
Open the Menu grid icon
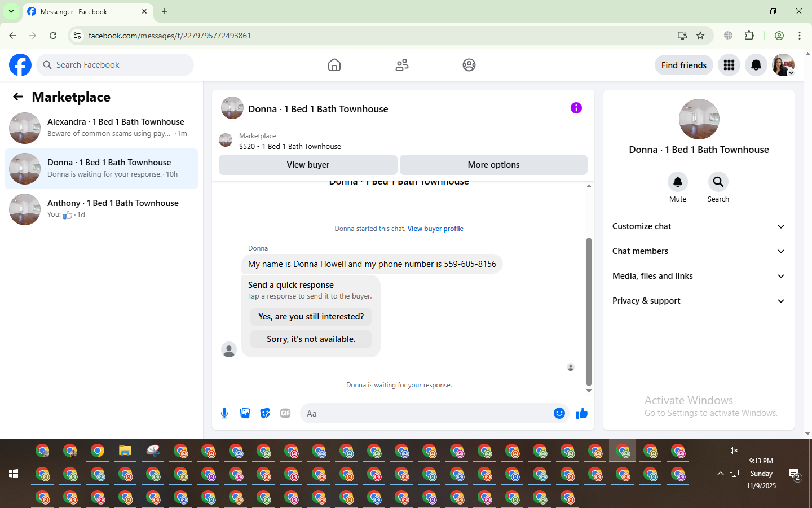coord(729,65)
